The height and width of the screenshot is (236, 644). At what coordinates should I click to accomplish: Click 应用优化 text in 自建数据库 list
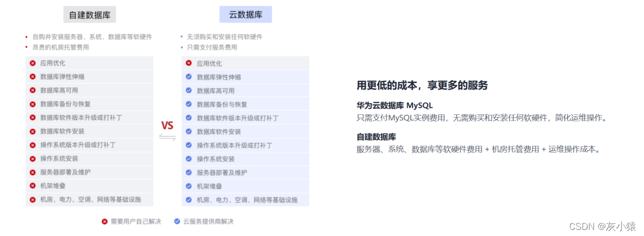pos(53,63)
